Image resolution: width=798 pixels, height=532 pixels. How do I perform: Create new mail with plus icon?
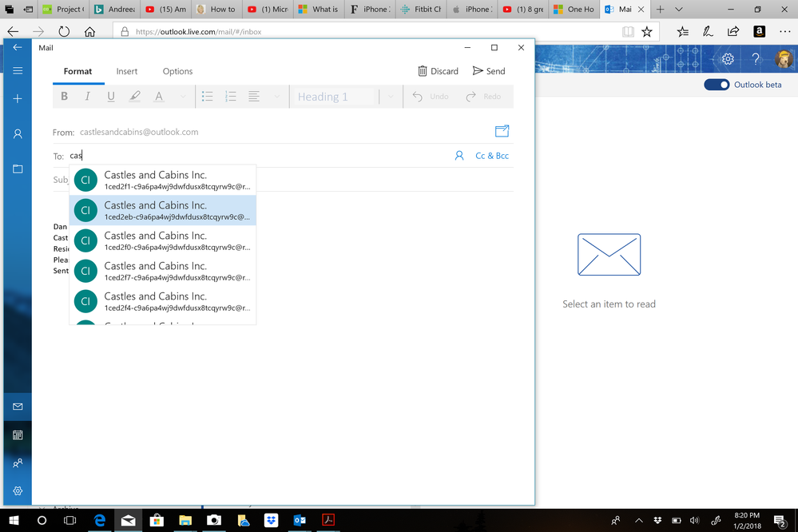pyautogui.click(x=18, y=99)
